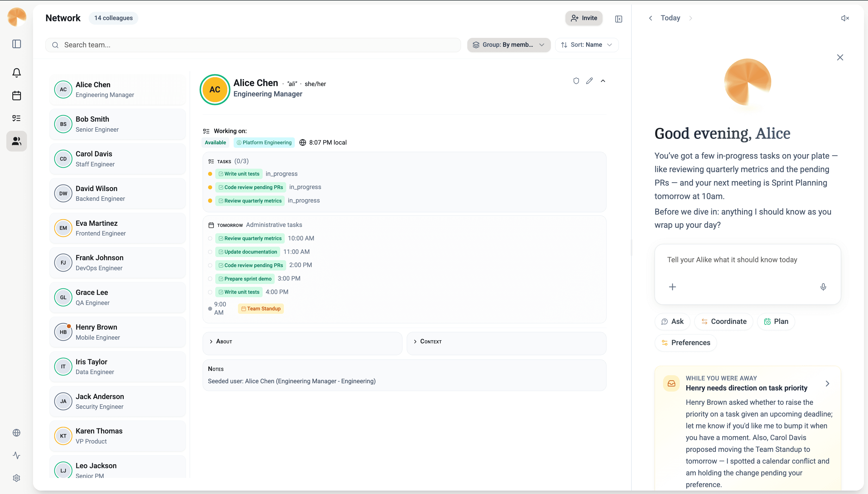Open the Sort: Name dropdown
Viewport: 868px width, 494px height.
click(x=587, y=45)
